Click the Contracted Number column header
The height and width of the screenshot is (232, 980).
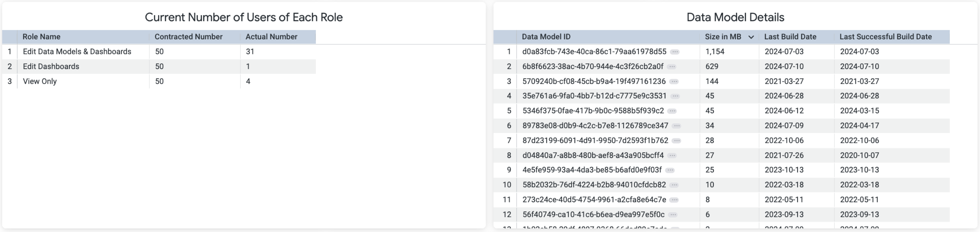188,37
